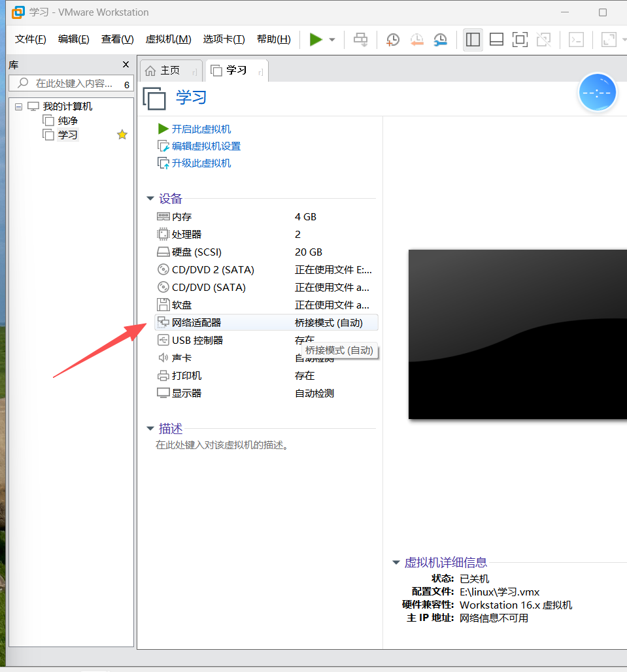Screen dimensions: 627x672
Task: Open the 编辑(E) menu
Action: click(x=74, y=39)
